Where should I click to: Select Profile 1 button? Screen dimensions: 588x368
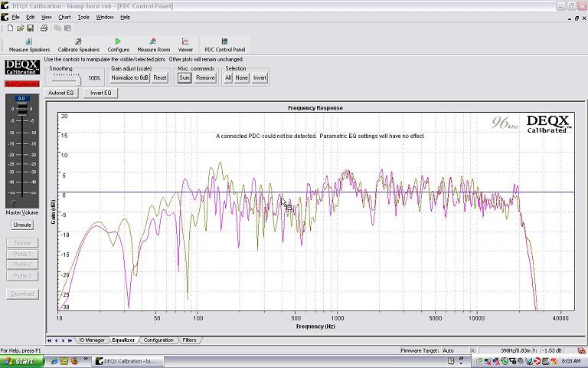click(22, 255)
